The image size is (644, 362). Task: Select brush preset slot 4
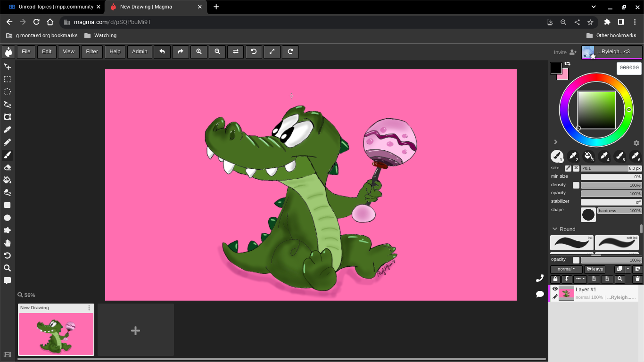coord(604,156)
